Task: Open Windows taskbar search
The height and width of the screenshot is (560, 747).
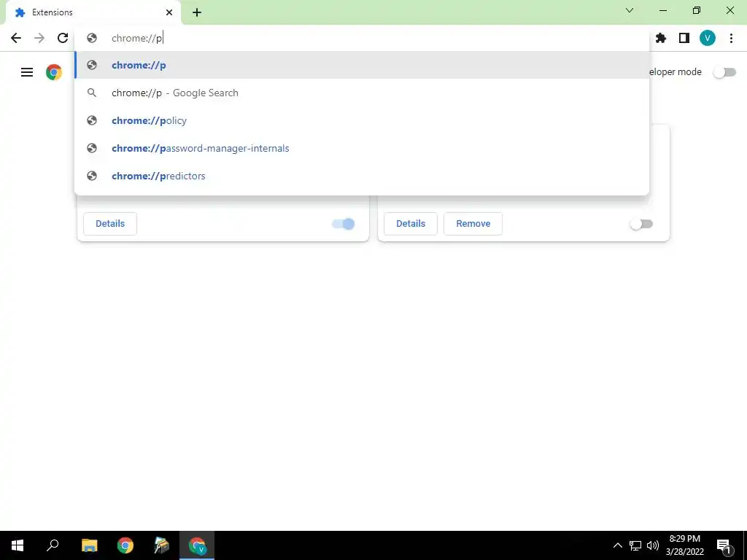Action: pos(53,545)
